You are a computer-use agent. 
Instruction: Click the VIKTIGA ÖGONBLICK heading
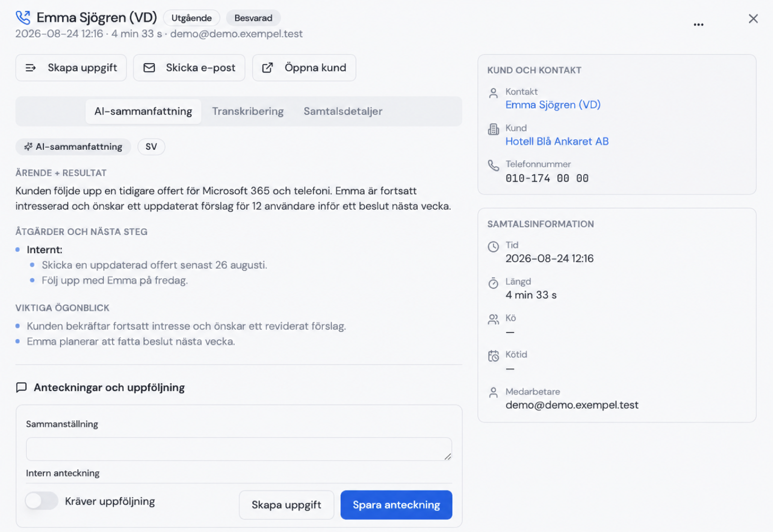pyautogui.click(x=62, y=308)
